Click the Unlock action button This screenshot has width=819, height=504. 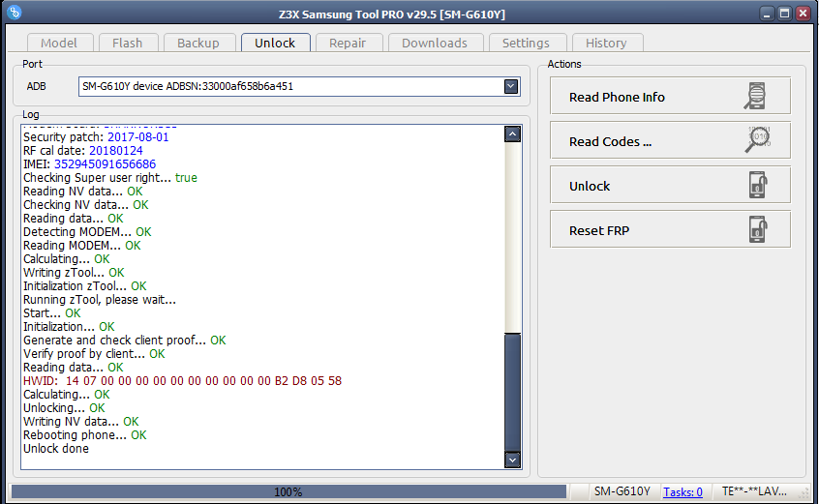[x=670, y=185]
